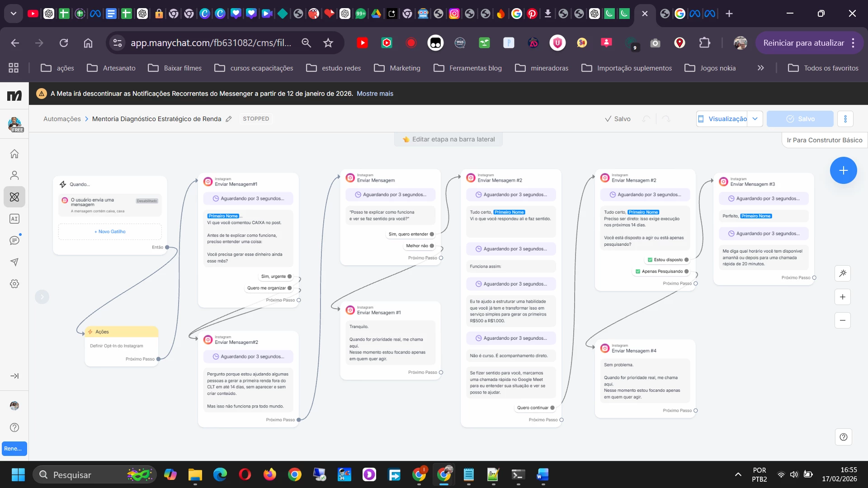Click Ir Para Construtor Básico

[824, 140]
